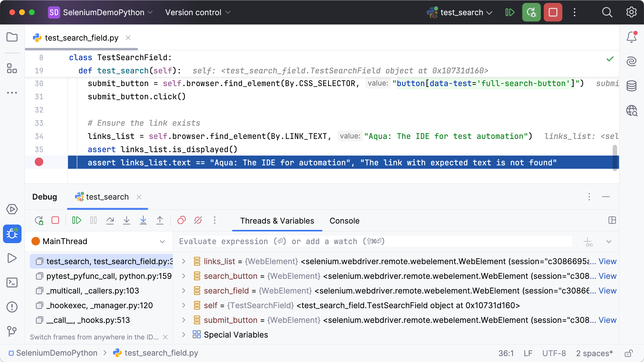Open the MainThread frames dropdown

click(x=163, y=241)
